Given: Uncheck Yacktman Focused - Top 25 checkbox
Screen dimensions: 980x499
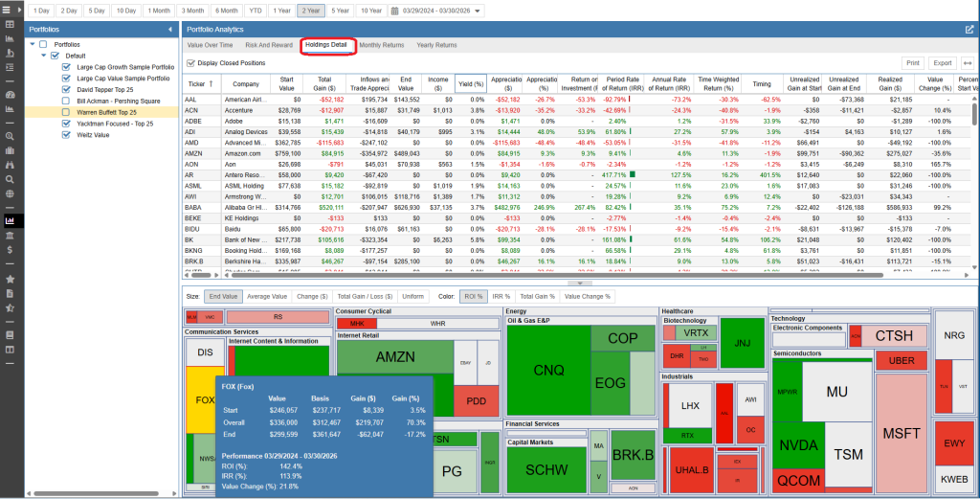Looking at the screenshot, I should coord(66,124).
